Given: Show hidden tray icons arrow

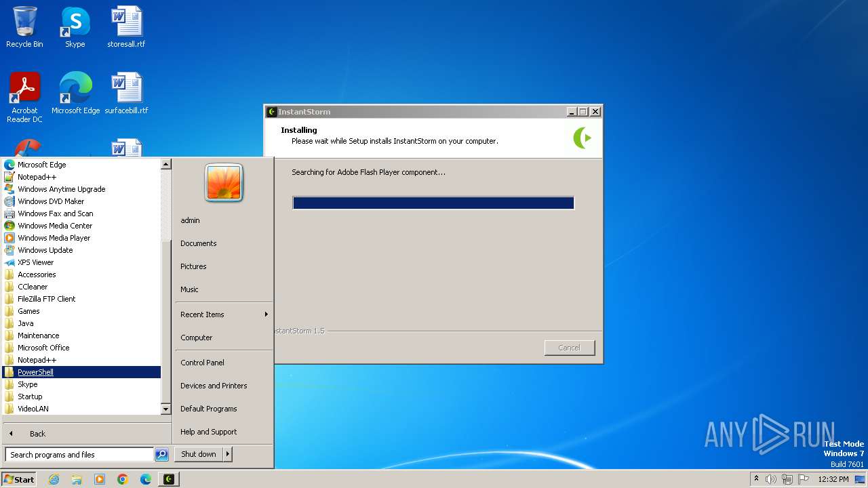Looking at the screenshot, I should 756,479.
